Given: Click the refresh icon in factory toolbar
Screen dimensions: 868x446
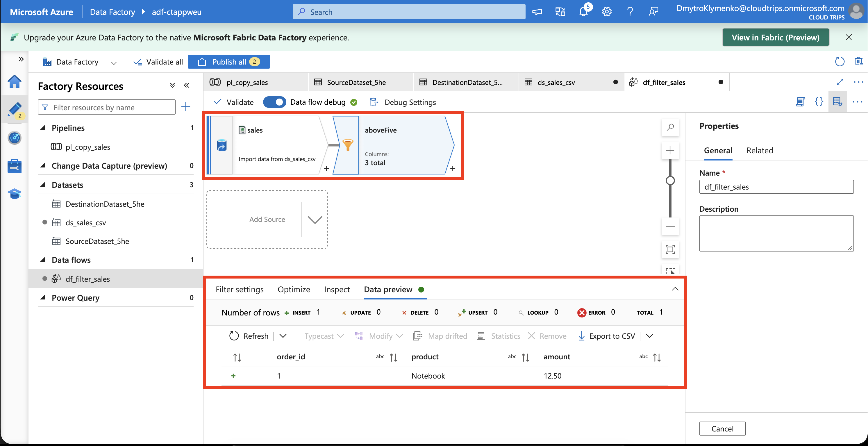Looking at the screenshot, I should (x=839, y=62).
